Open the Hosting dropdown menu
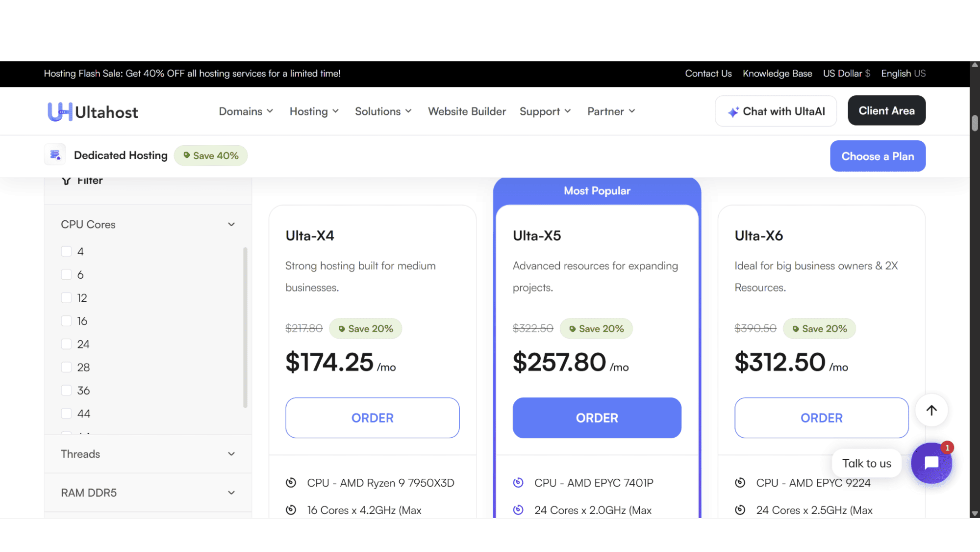This screenshot has height=552, width=980. coord(314,111)
